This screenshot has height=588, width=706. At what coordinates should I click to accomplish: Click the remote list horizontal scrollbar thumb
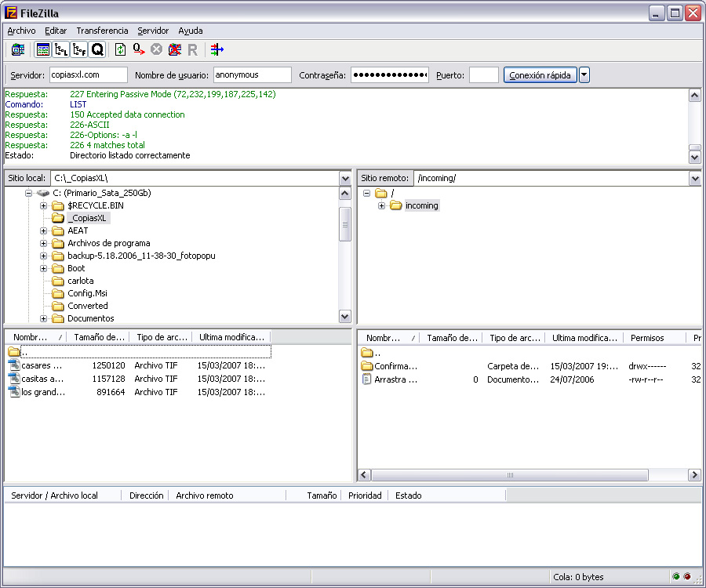510,474
